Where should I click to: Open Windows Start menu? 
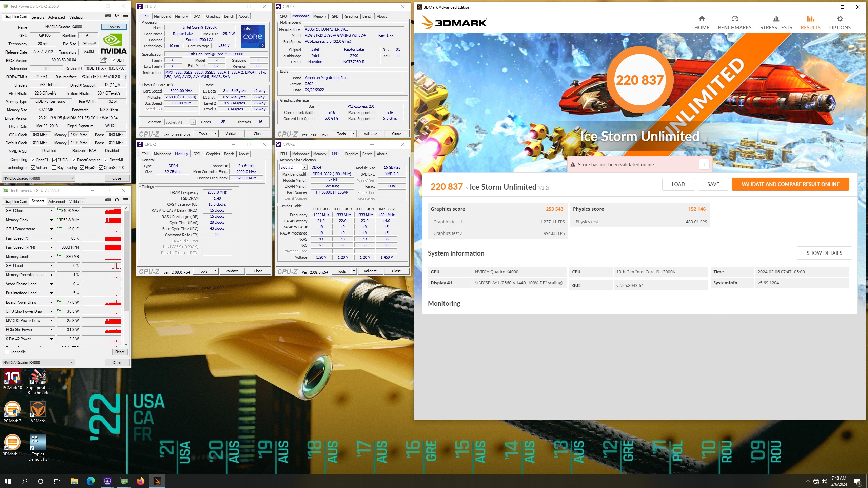8,481
